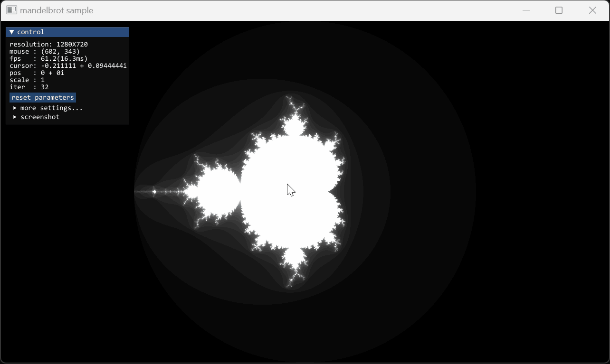Minimize the mandelbrot sample window

pos(526,10)
